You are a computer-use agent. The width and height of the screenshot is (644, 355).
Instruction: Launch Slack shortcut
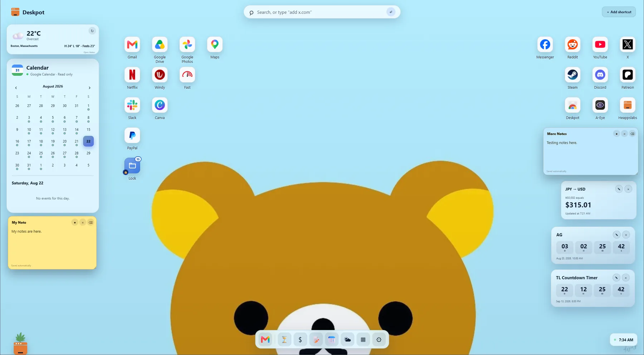pyautogui.click(x=132, y=105)
